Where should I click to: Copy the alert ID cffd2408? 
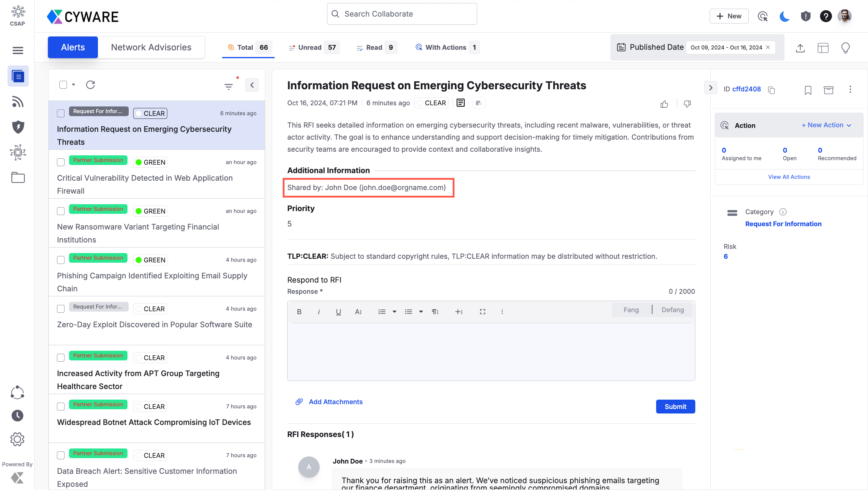pyautogui.click(x=771, y=90)
